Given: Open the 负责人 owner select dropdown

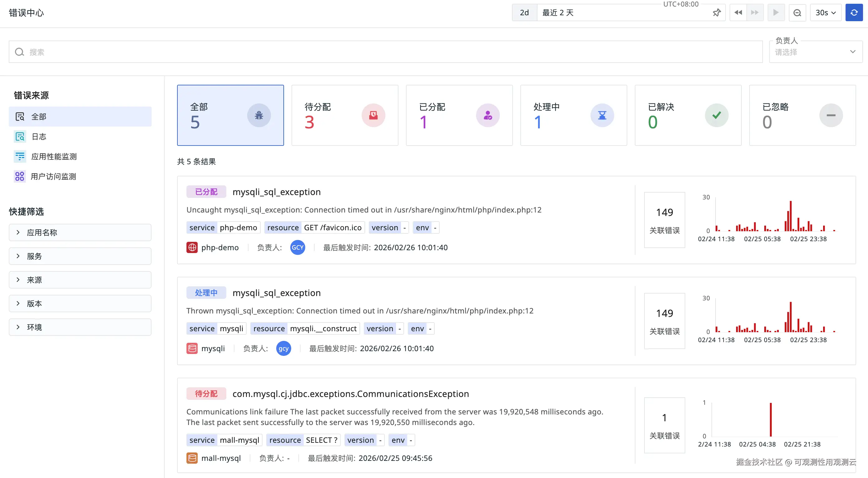Looking at the screenshot, I should [x=815, y=52].
